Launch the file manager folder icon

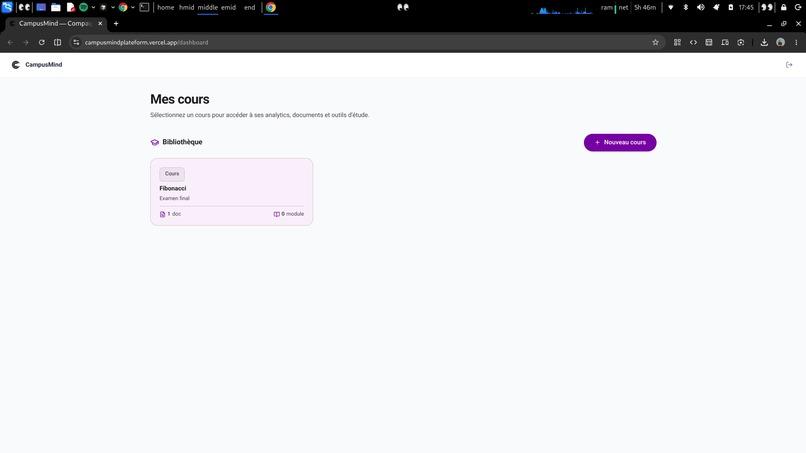[x=56, y=8]
